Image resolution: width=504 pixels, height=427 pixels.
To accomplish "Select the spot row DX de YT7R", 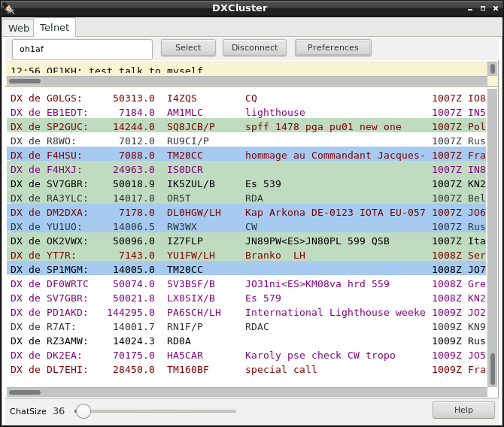I will 246,256.
